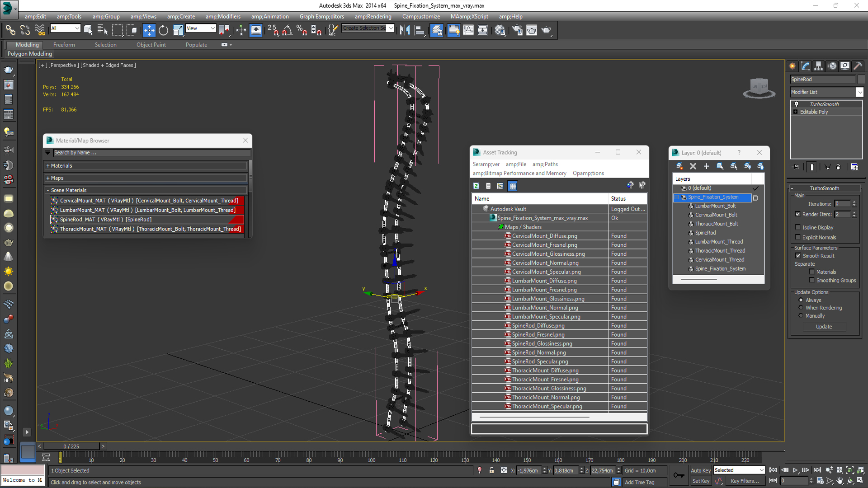This screenshot has height=488, width=868.
Task: Toggle TurboSmooth modifier lightbulb visibility
Action: 796,104
